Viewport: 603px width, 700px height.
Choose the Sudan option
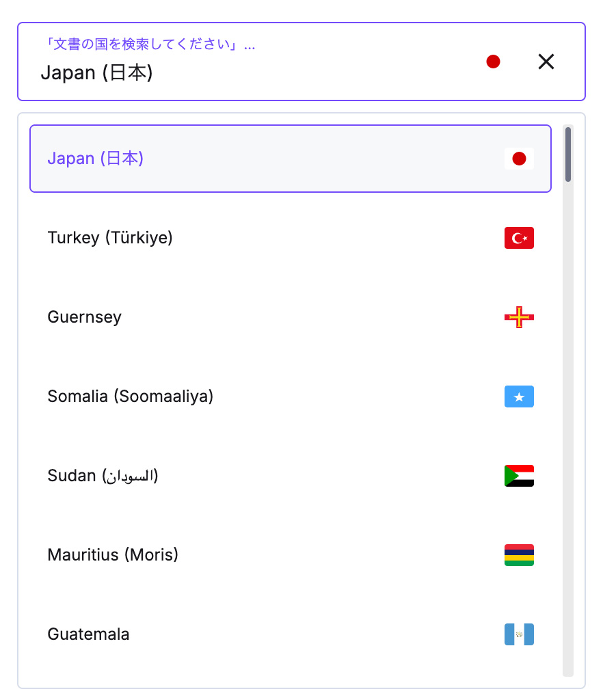pyautogui.click(x=291, y=476)
